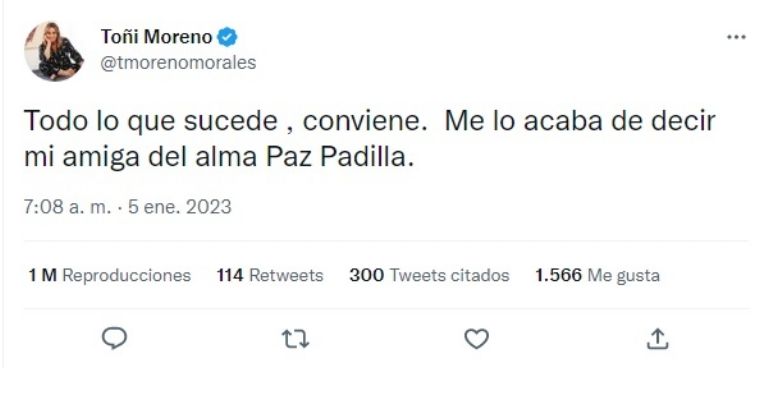Click the phrase 'mi amiga del alma'
This screenshot has height=399, width=768.
[x=141, y=158]
